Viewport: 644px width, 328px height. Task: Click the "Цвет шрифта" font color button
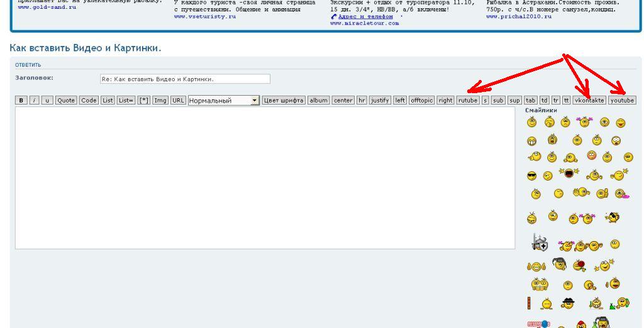(284, 101)
